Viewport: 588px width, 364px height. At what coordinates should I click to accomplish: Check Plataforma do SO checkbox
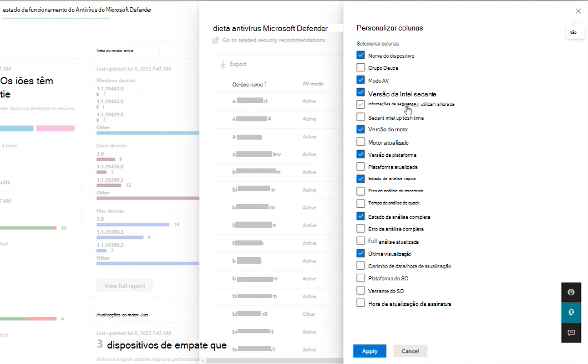point(361,278)
